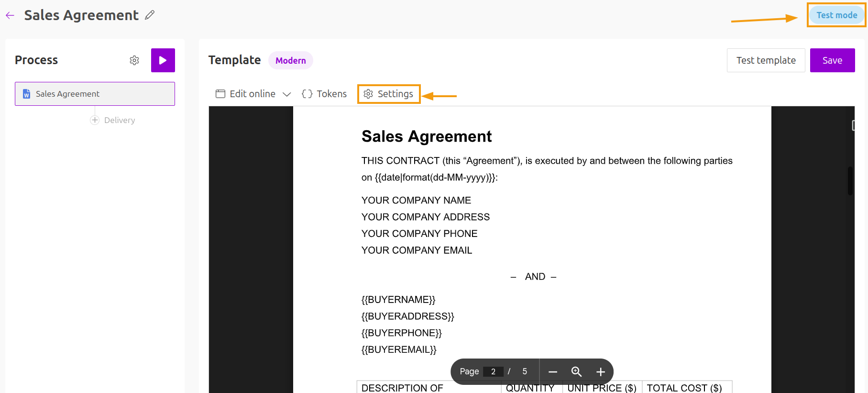The image size is (868, 393).
Task: Toggle the Test mode badge
Action: coord(836,15)
